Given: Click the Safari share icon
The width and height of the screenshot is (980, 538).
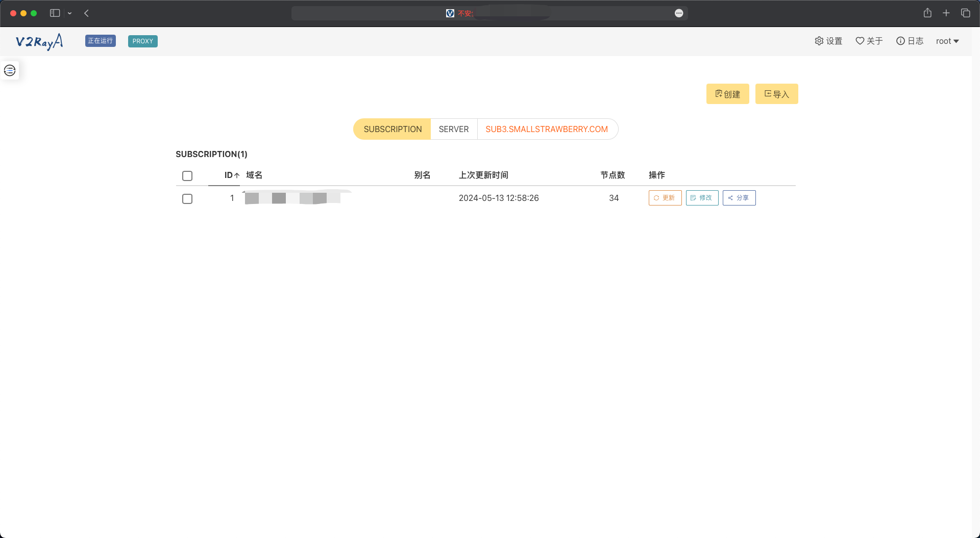Looking at the screenshot, I should (927, 13).
